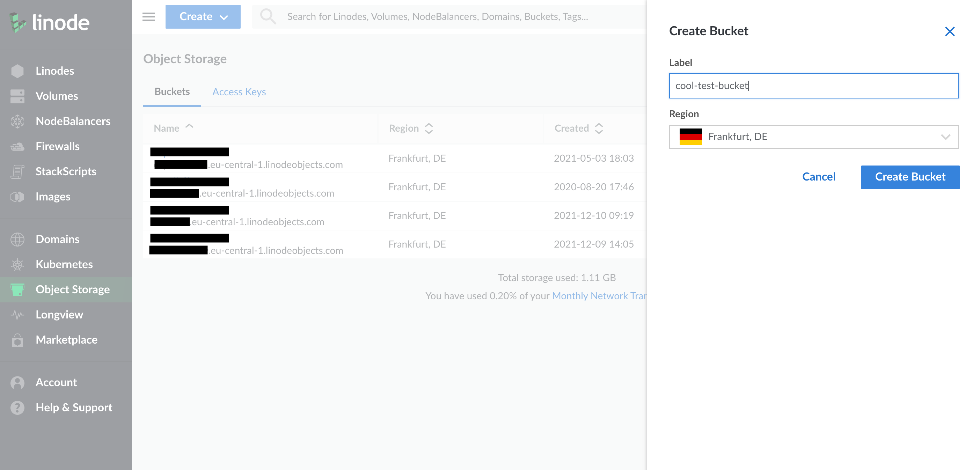Viewport: 980px width, 470px height.
Task: Click the Create Bucket button
Action: (x=910, y=177)
